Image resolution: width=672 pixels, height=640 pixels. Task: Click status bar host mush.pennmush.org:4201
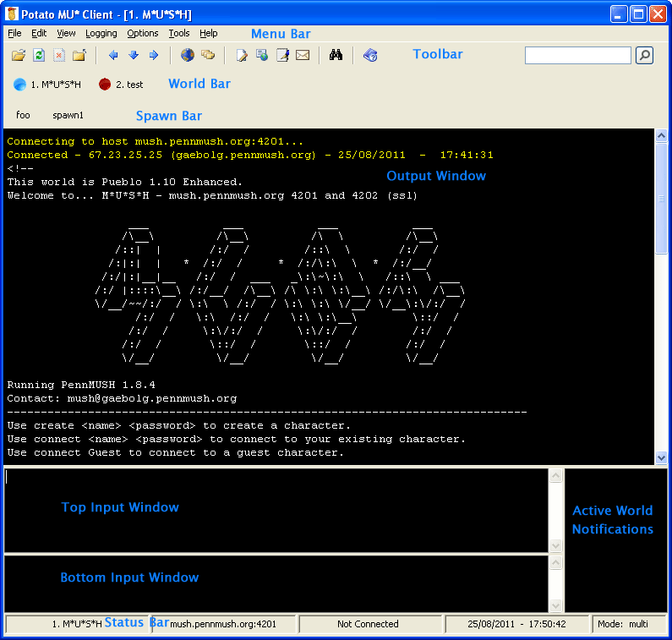(x=223, y=624)
